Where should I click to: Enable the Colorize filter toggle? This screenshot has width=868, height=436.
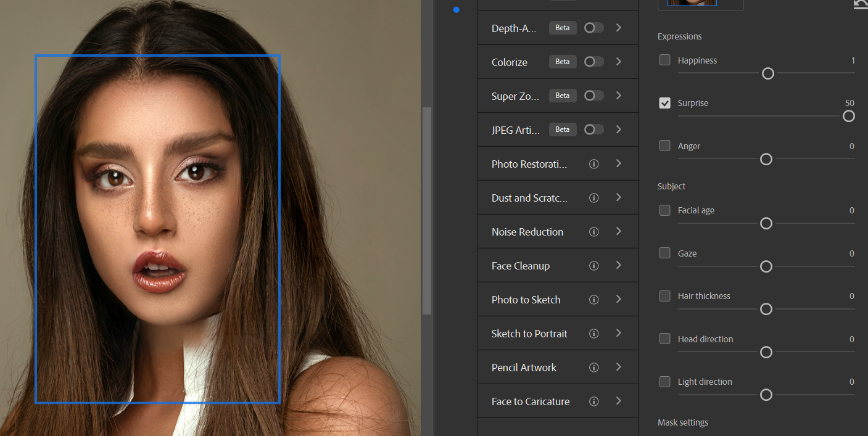tap(593, 62)
